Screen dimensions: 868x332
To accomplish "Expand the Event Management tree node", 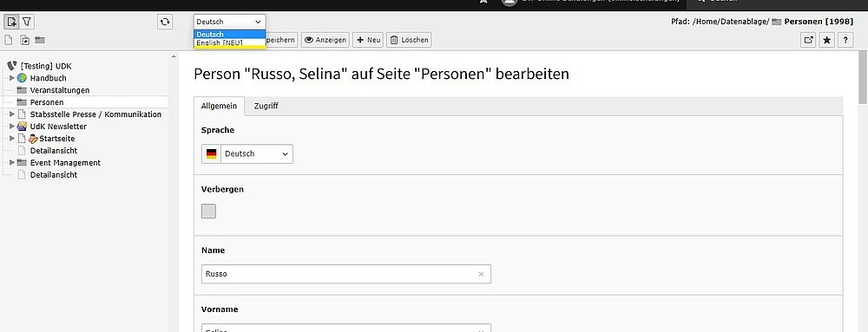I will point(12,163).
